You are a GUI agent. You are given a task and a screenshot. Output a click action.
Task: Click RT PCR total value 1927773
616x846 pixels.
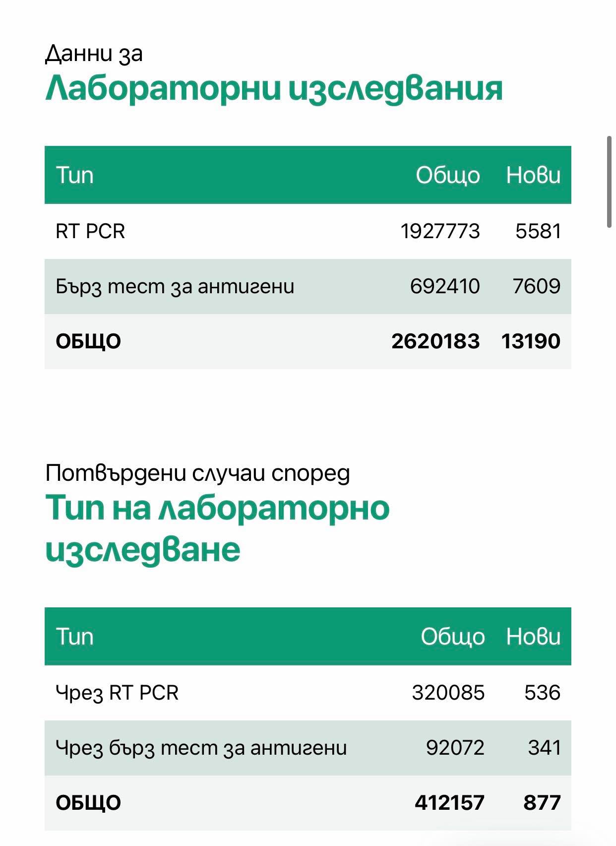click(440, 231)
